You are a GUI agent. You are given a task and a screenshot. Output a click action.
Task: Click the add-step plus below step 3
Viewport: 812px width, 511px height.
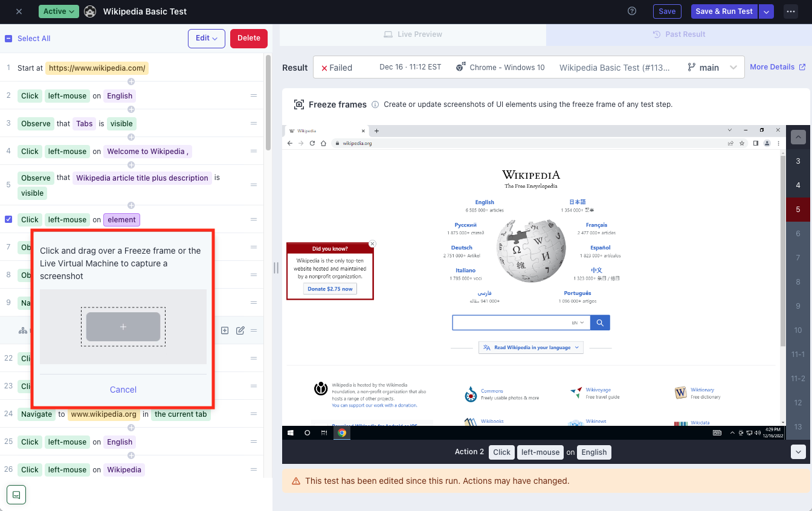pos(131,137)
